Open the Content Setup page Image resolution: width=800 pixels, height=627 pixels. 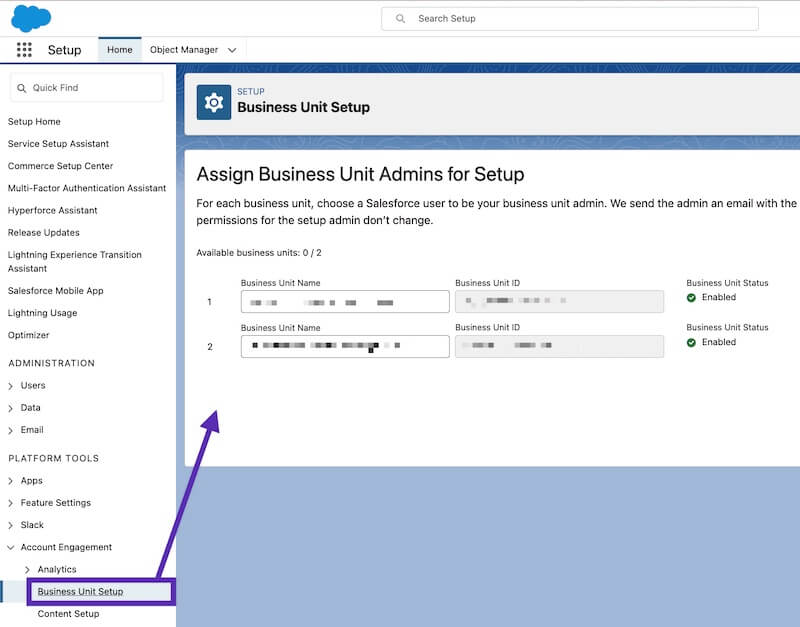[x=67, y=613]
